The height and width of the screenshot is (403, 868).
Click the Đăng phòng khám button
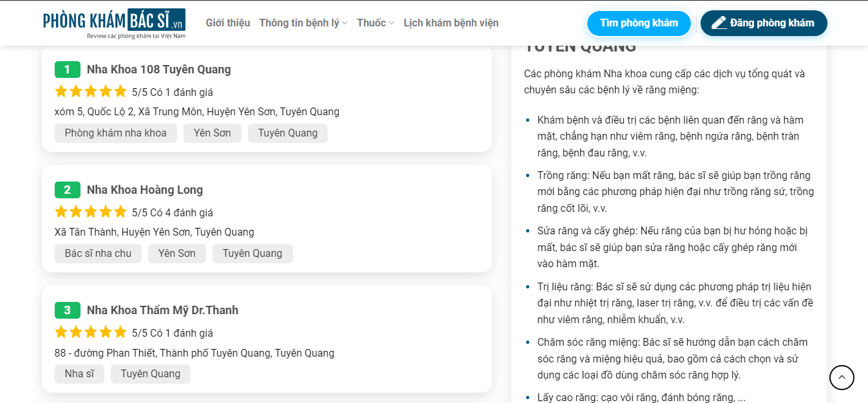tap(764, 23)
